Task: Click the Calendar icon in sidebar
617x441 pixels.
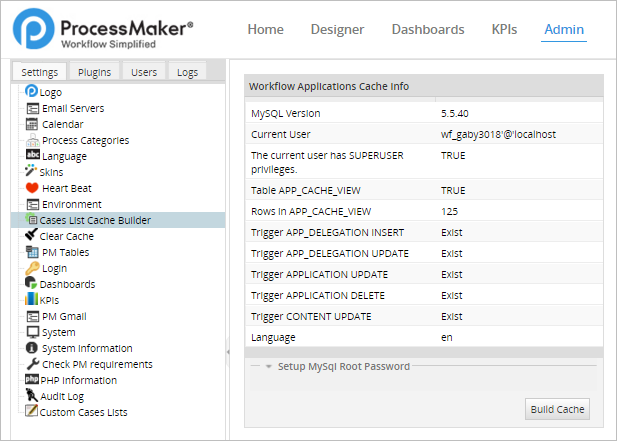Action: [33, 124]
